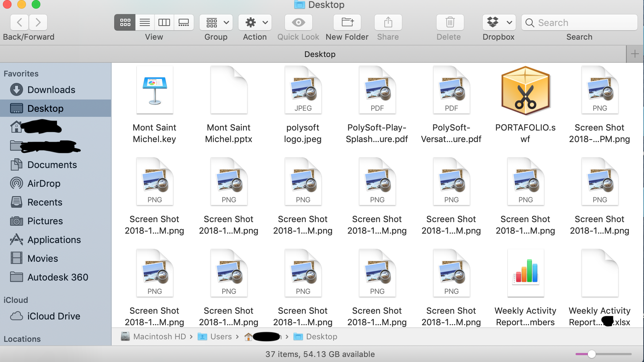The width and height of the screenshot is (644, 362).
Task: Select PolySoft-Versat brochure PDF
Action: click(451, 105)
